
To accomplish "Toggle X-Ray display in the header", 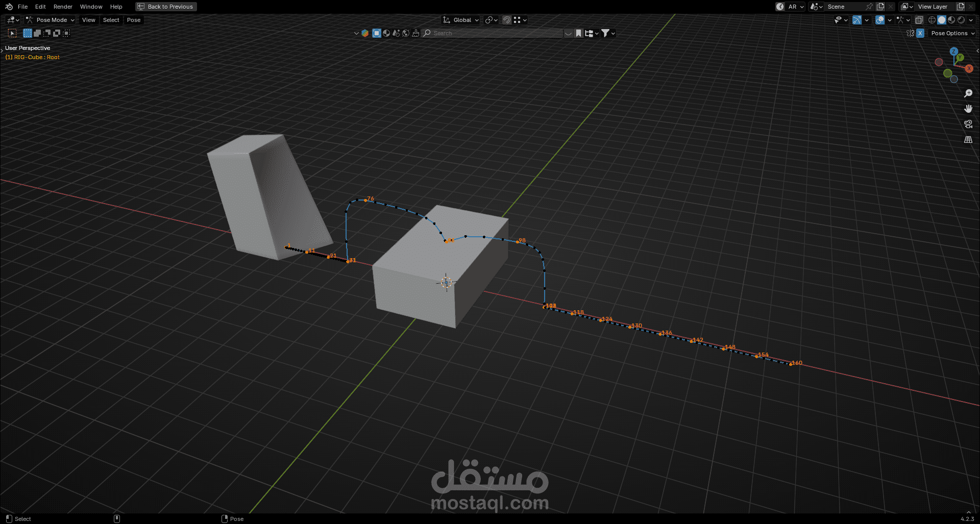I will tap(919, 20).
